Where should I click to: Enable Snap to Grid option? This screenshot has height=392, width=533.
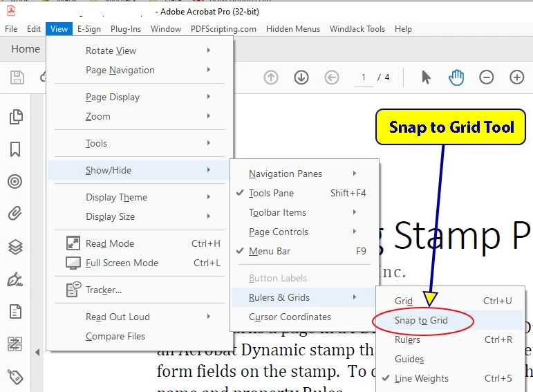click(x=450, y=320)
